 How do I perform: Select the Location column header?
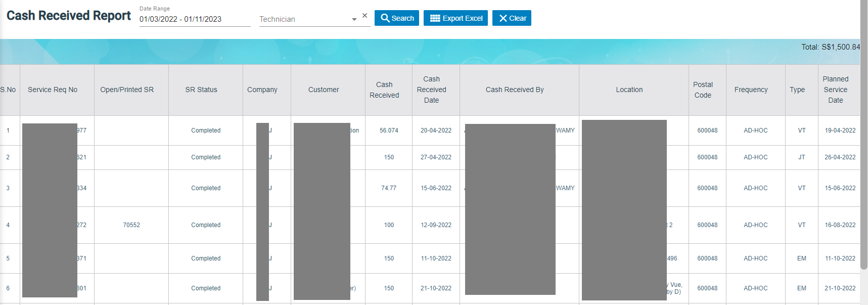click(x=629, y=90)
